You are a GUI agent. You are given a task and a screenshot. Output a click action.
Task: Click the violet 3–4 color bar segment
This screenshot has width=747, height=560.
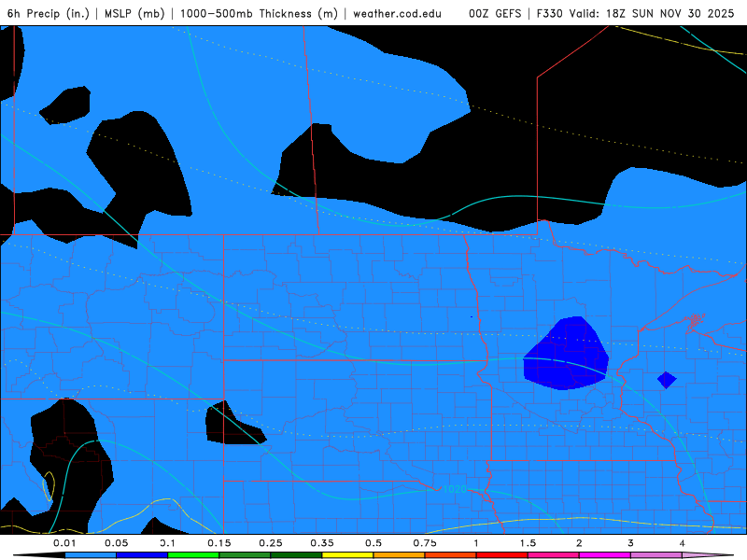(656, 555)
